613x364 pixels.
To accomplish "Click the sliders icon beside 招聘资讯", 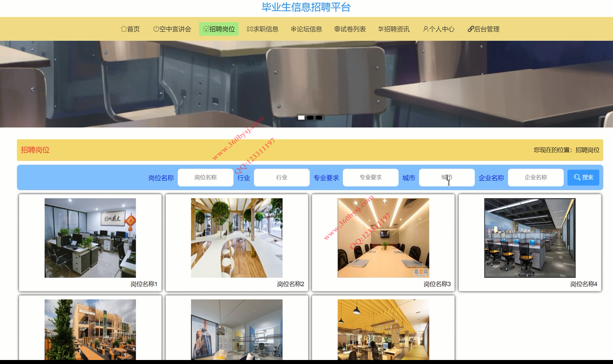I will [381, 29].
